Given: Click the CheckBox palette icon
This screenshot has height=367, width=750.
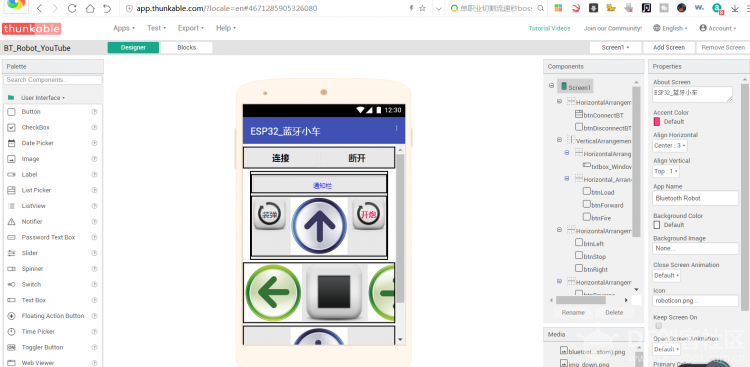Looking at the screenshot, I should point(11,127).
